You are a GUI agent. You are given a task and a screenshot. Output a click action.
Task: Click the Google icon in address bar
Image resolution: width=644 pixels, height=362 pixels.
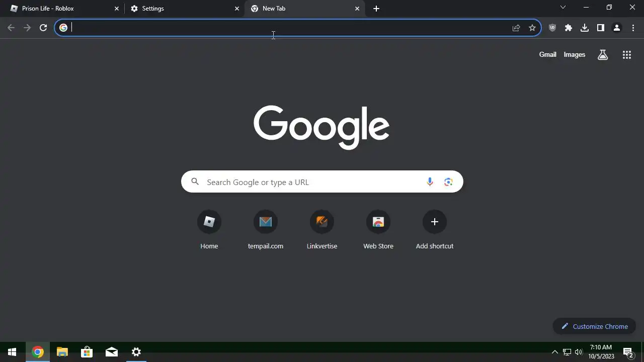click(63, 28)
